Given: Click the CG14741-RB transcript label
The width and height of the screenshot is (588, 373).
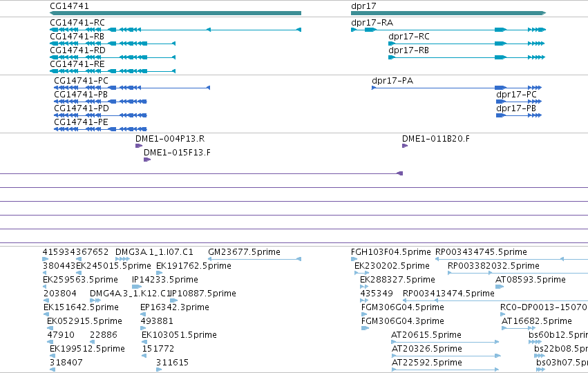Looking at the screenshot, I should (x=77, y=37).
